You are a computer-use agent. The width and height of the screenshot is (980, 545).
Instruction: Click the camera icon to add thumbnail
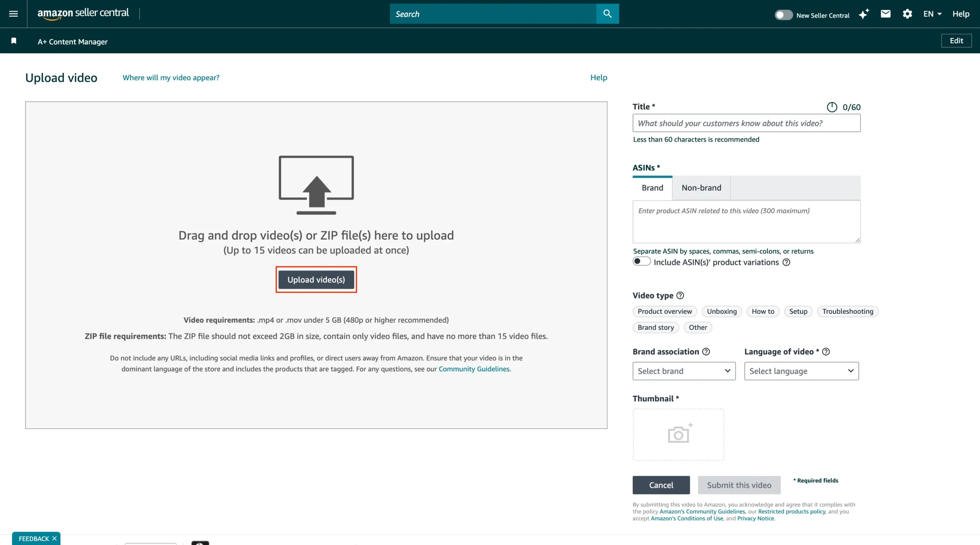tap(678, 434)
